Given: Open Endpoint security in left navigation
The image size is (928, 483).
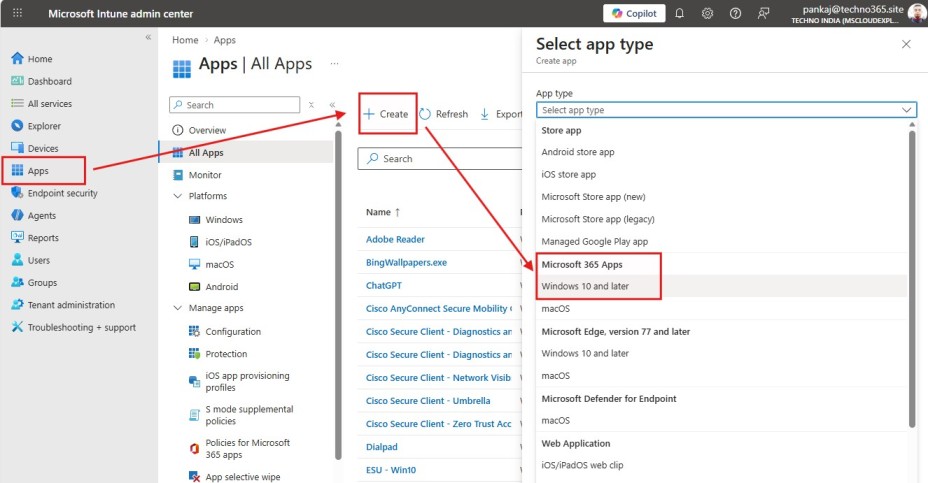Looking at the screenshot, I should pyautogui.click(x=54, y=194).
